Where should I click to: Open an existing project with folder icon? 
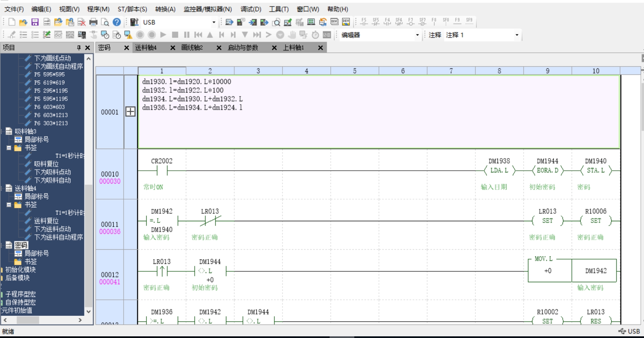pyautogui.click(x=23, y=22)
